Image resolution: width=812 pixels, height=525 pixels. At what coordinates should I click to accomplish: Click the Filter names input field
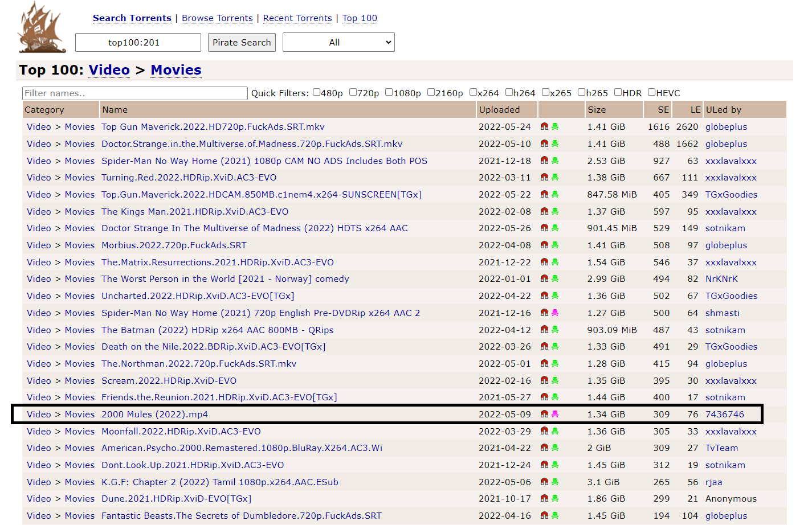pos(135,93)
